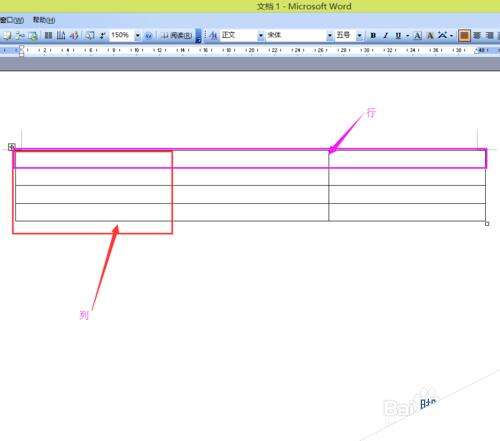Open the 150% zoom dropdown arrow

(138, 35)
